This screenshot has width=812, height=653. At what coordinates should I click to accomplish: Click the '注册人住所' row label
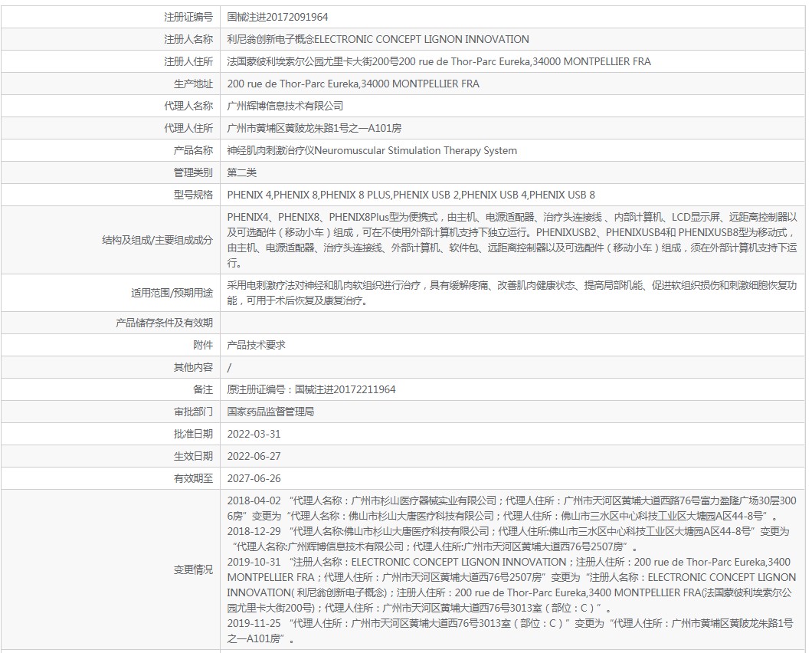tap(188, 61)
